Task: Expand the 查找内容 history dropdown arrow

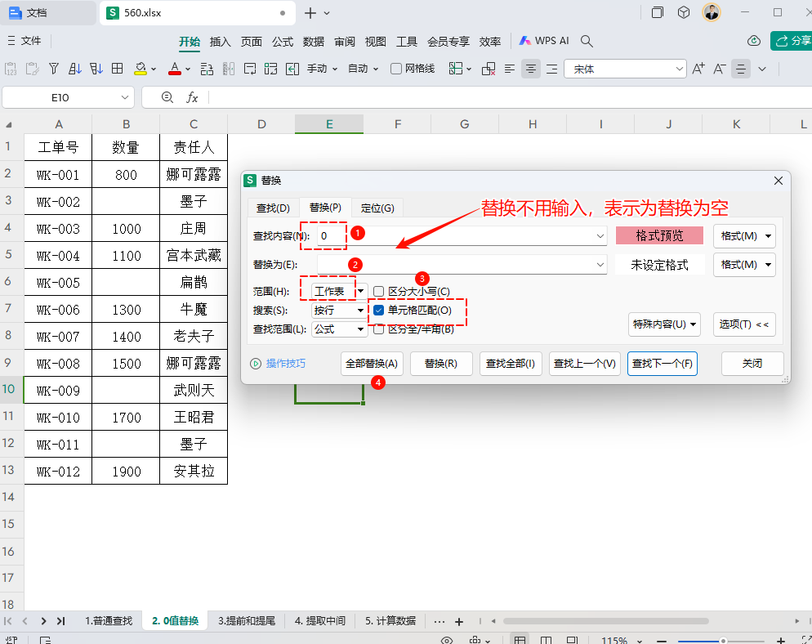Action: (x=600, y=235)
